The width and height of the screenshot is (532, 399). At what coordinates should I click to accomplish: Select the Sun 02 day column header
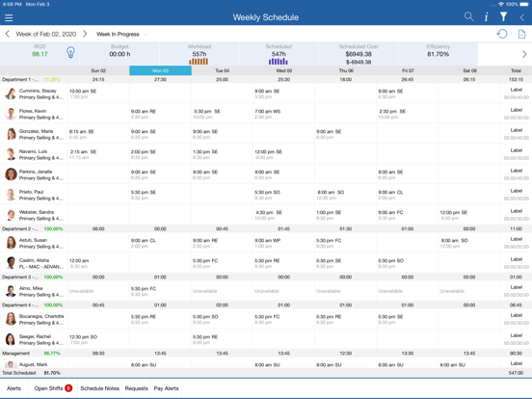click(98, 70)
